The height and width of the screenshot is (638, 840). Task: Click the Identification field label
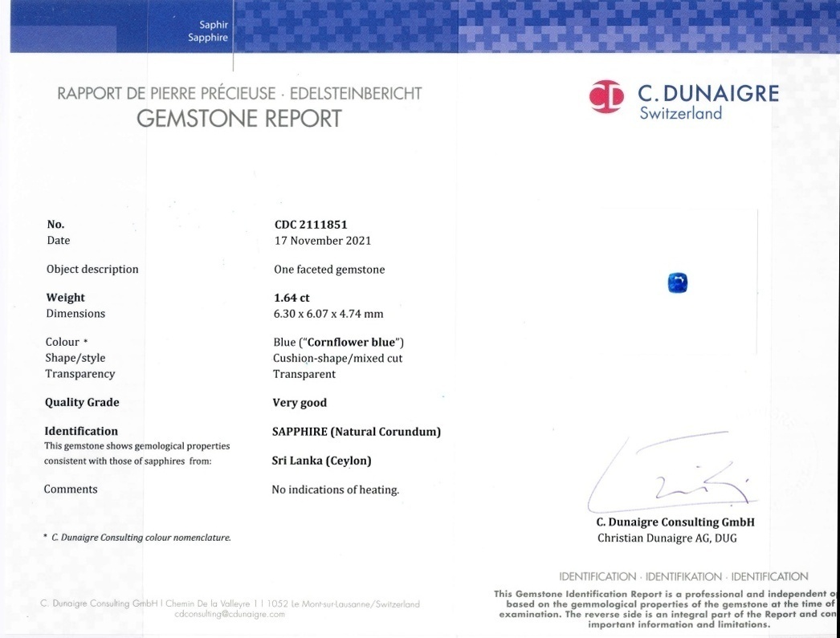click(x=81, y=432)
